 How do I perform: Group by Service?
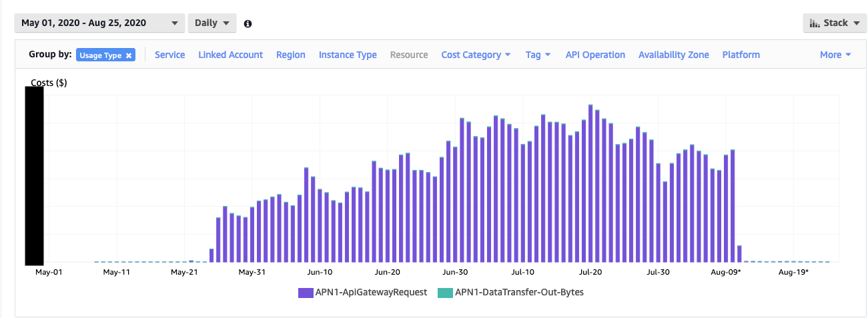tap(169, 55)
